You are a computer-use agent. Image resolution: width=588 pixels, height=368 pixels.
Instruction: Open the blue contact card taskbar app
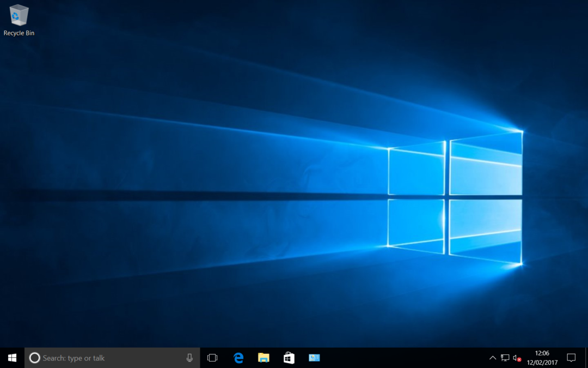(x=314, y=358)
